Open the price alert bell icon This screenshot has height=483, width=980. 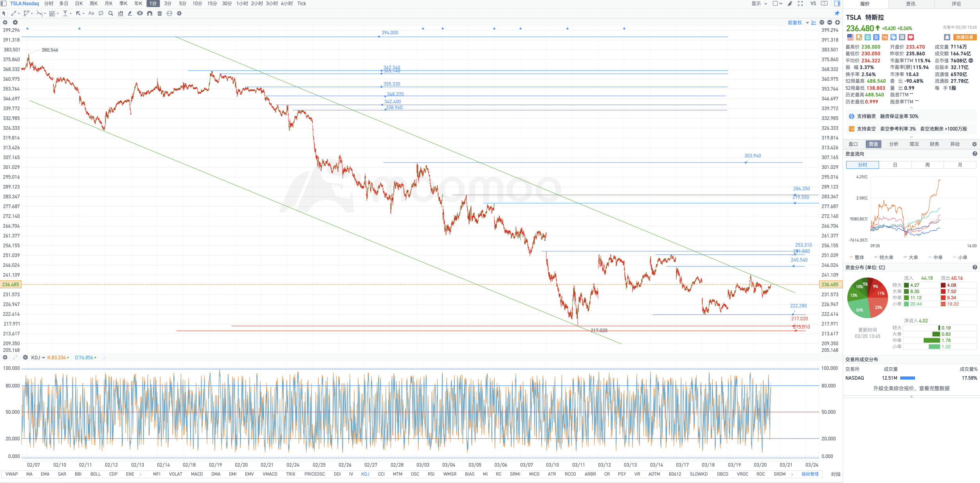click(947, 37)
